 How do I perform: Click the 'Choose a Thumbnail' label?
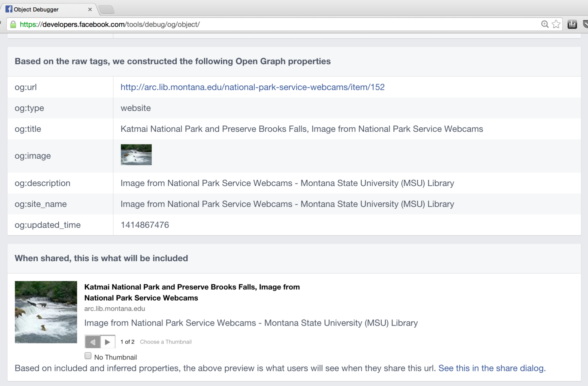pos(166,342)
